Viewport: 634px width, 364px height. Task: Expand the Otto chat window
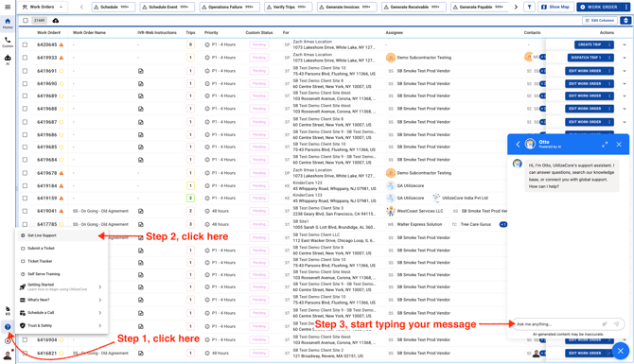605,145
